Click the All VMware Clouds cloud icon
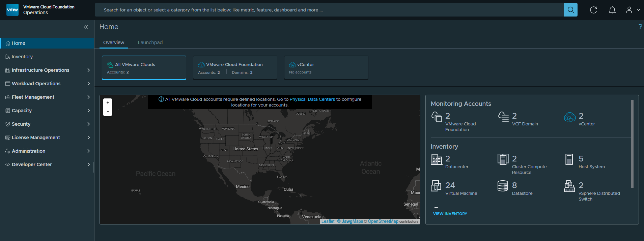Screen dimensions: 644x241 110,65
